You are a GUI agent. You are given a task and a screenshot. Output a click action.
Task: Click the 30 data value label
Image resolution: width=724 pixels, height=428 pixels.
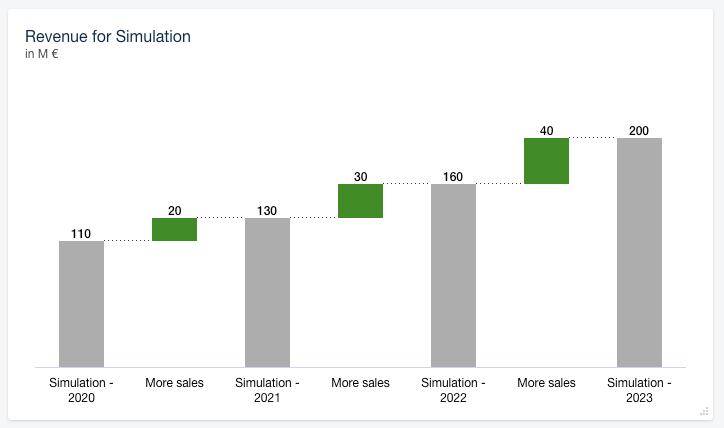[360, 177]
